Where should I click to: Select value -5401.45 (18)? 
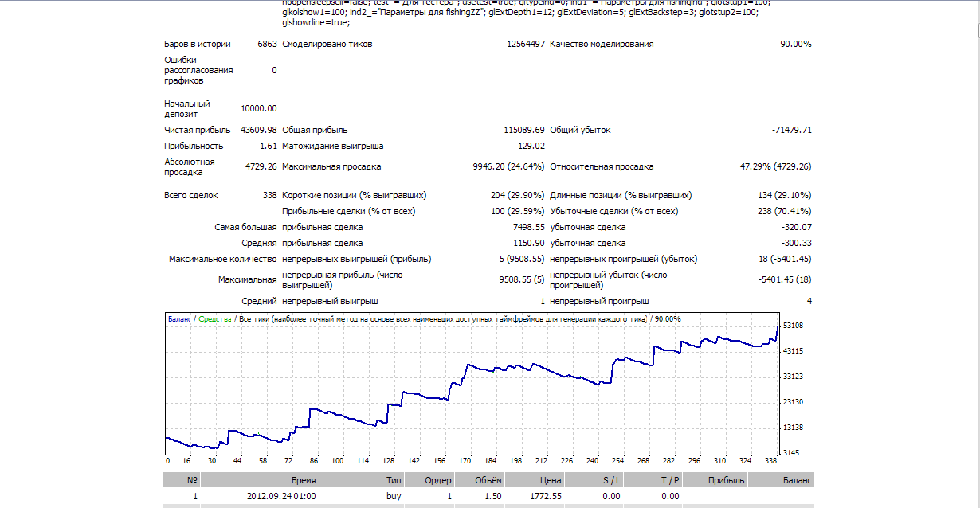[785, 279]
